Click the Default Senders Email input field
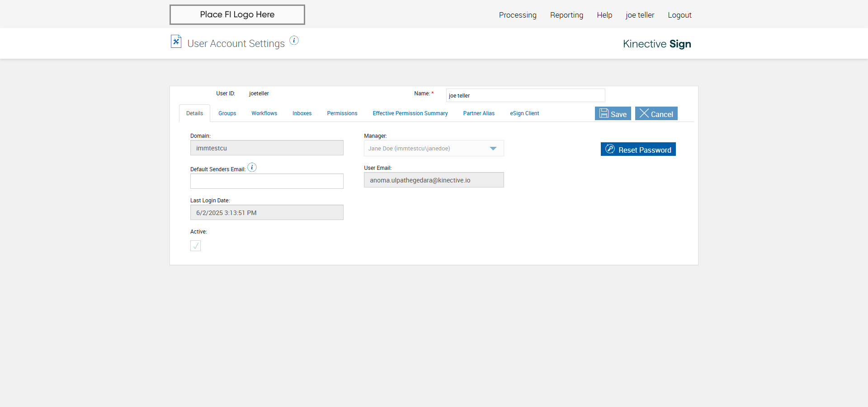This screenshot has height=407, width=868. pos(267,181)
